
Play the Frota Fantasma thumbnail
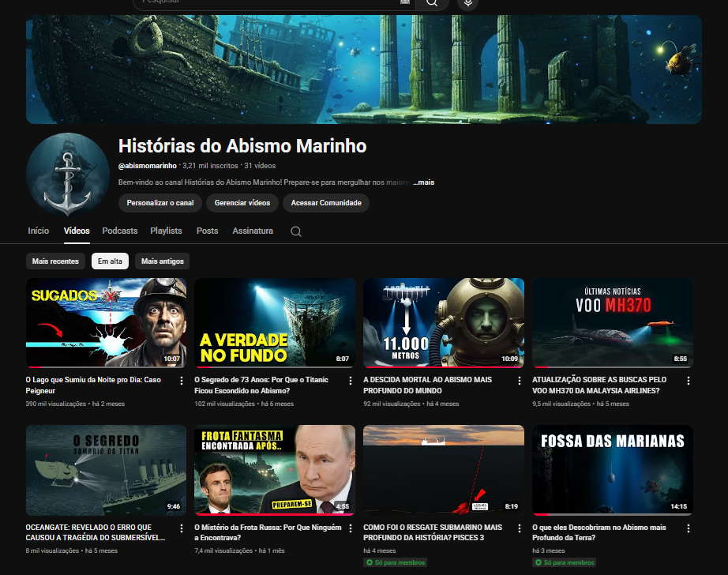point(275,470)
